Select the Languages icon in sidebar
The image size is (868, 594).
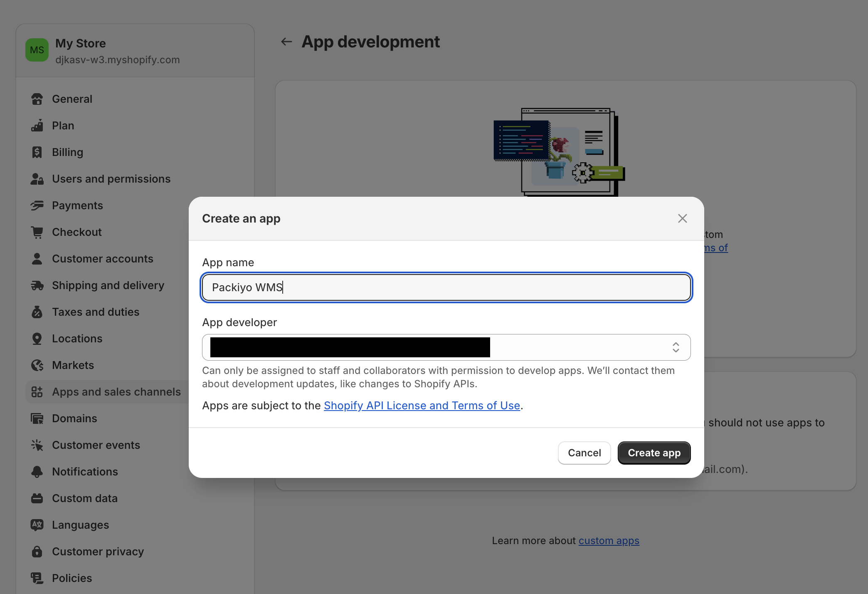[37, 525]
